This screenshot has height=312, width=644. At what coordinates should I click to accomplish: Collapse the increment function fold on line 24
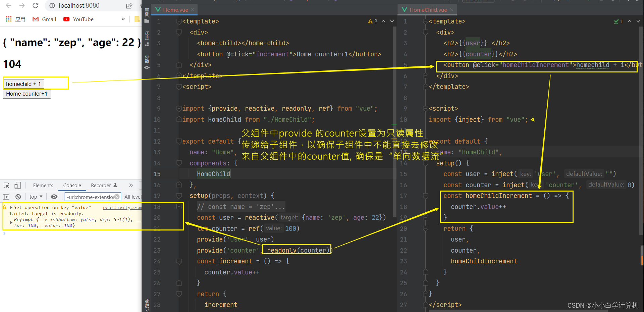pyautogui.click(x=179, y=261)
